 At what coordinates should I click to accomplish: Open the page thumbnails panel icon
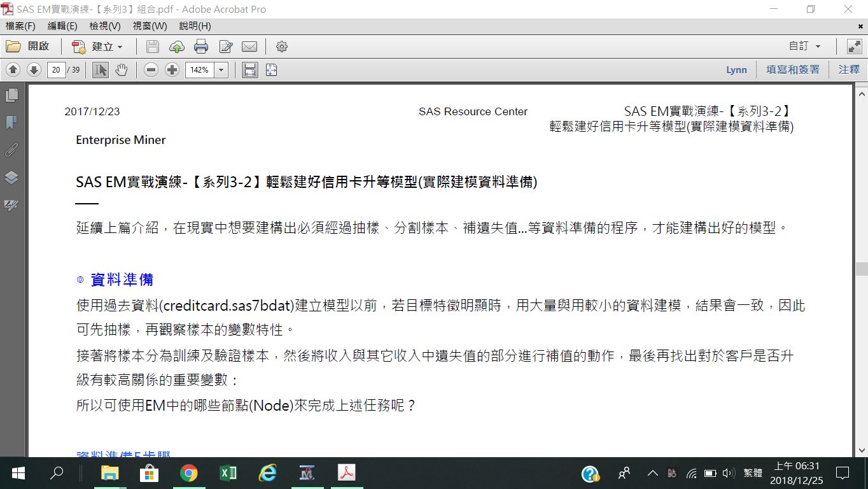pyautogui.click(x=11, y=96)
